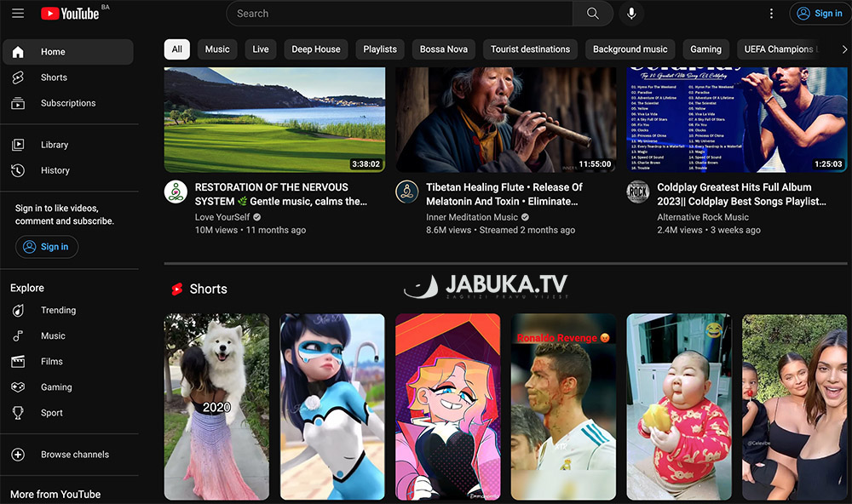Select the Music filter chip
The height and width of the screenshot is (504, 852).
click(217, 49)
